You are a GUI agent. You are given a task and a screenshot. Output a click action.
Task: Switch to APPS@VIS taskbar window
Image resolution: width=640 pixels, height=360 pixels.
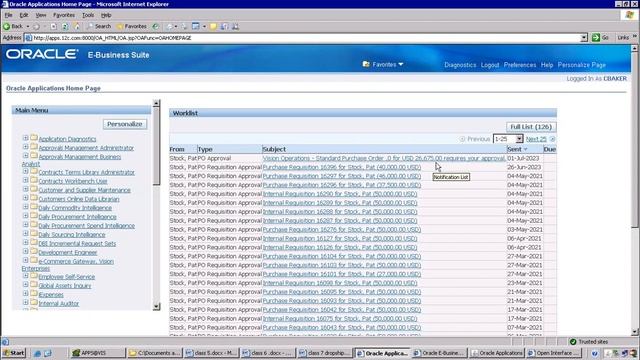(x=98, y=353)
